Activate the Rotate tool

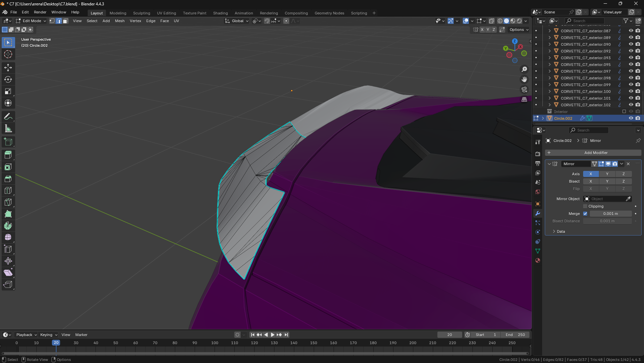click(8, 79)
